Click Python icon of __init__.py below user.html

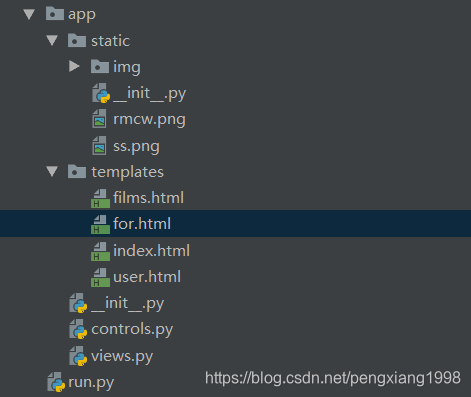[x=78, y=303]
